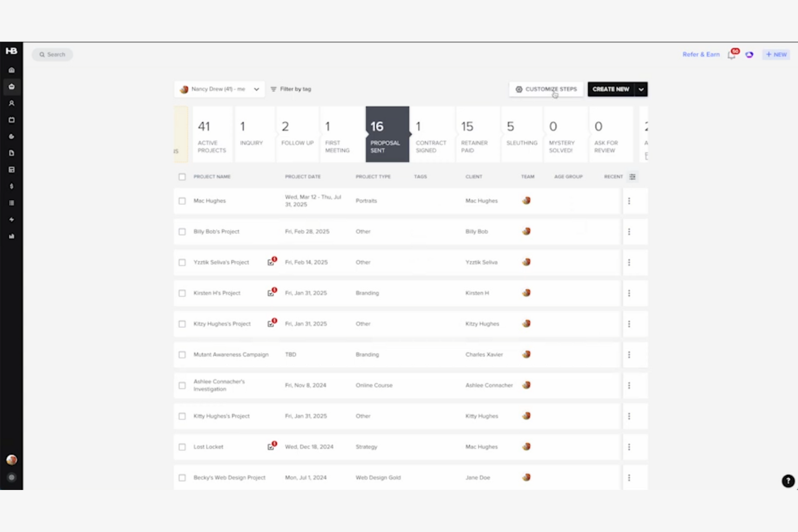This screenshot has height=532, width=798.
Task: Check the select-all projects checkbox
Action: (182, 176)
